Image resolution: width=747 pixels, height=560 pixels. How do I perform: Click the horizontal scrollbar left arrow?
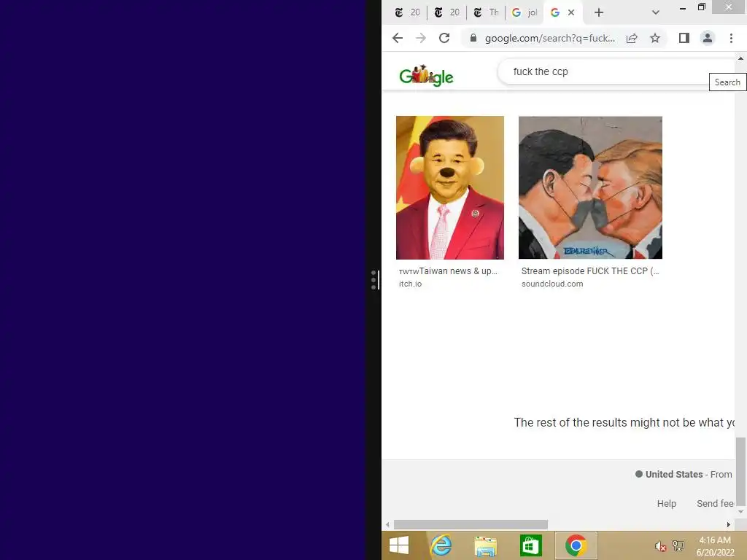pos(387,524)
